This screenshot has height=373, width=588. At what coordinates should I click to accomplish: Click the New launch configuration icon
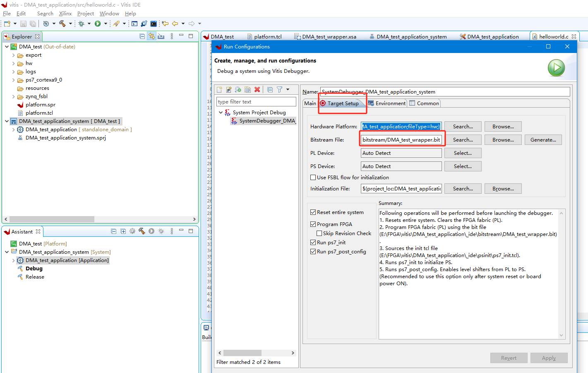pyautogui.click(x=219, y=89)
